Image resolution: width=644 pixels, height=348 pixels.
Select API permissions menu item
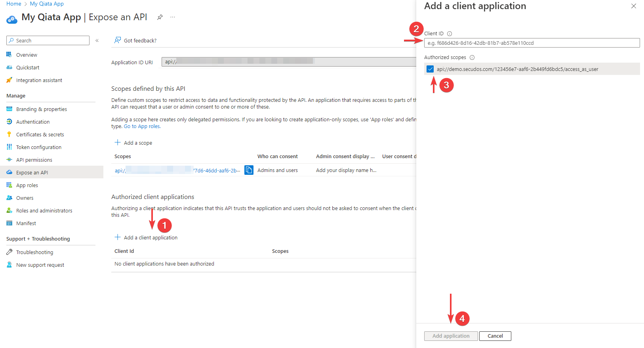[x=34, y=160]
